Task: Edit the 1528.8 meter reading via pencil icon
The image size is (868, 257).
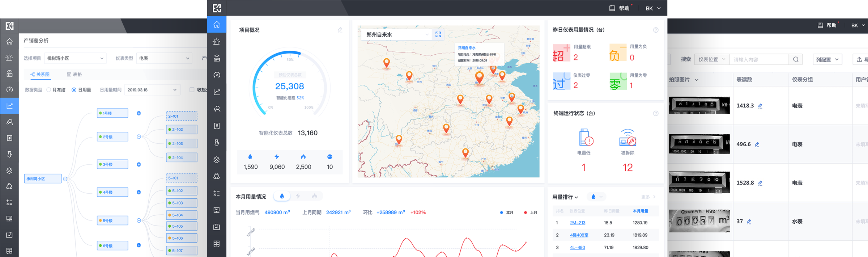Action: 760,183
